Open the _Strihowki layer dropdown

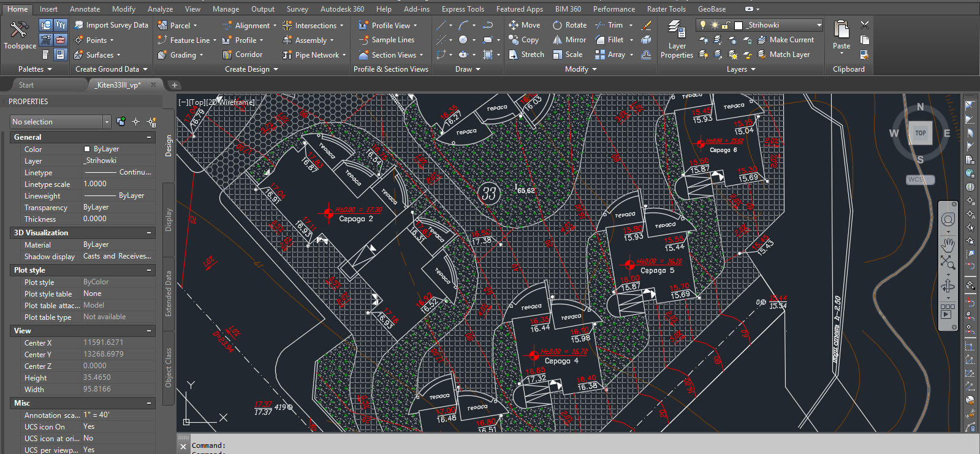coord(819,25)
